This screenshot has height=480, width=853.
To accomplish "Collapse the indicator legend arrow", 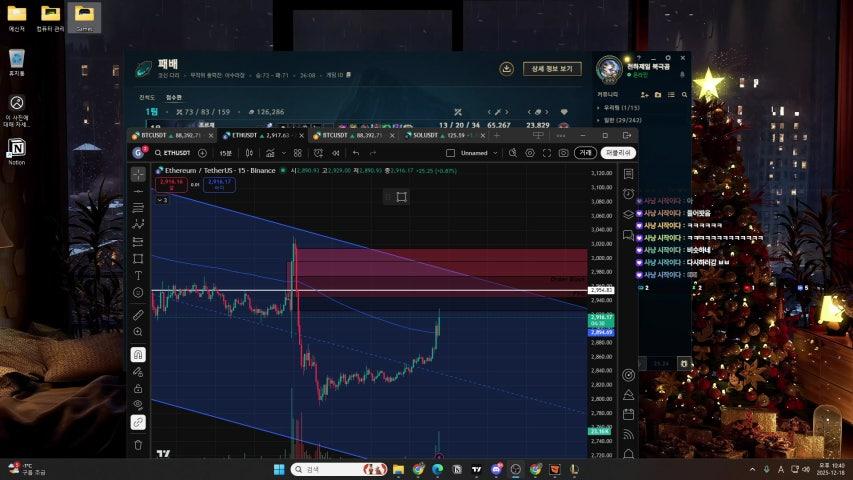I will point(162,200).
